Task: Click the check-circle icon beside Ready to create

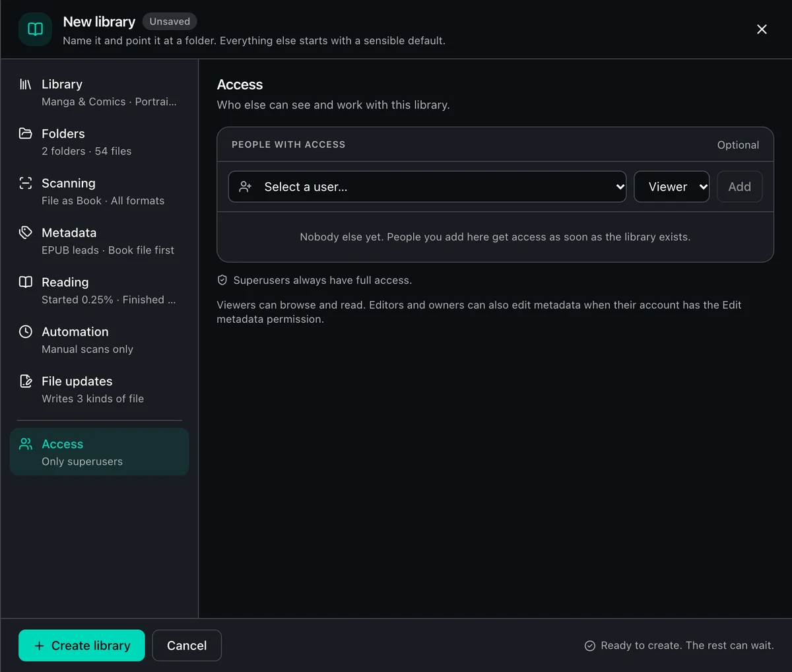Action: click(x=590, y=646)
